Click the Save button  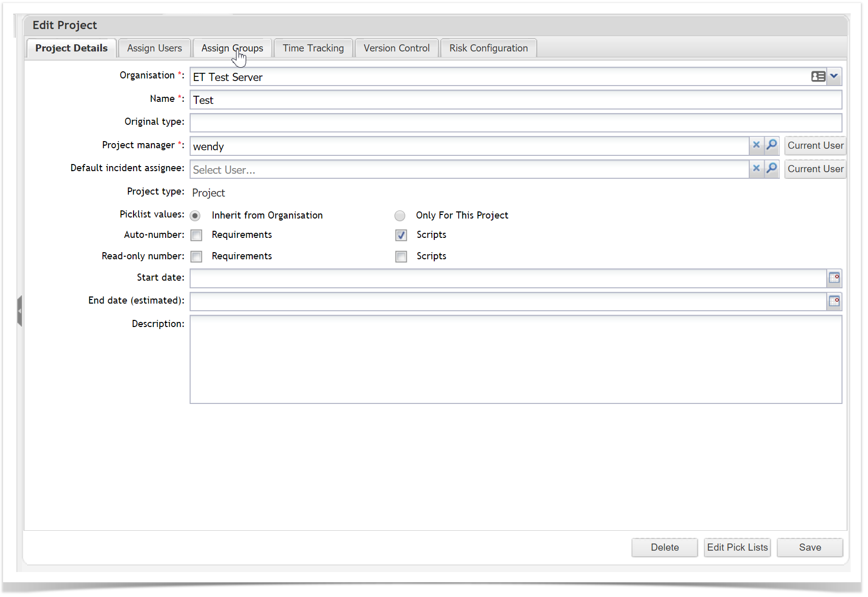click(809, 548)
